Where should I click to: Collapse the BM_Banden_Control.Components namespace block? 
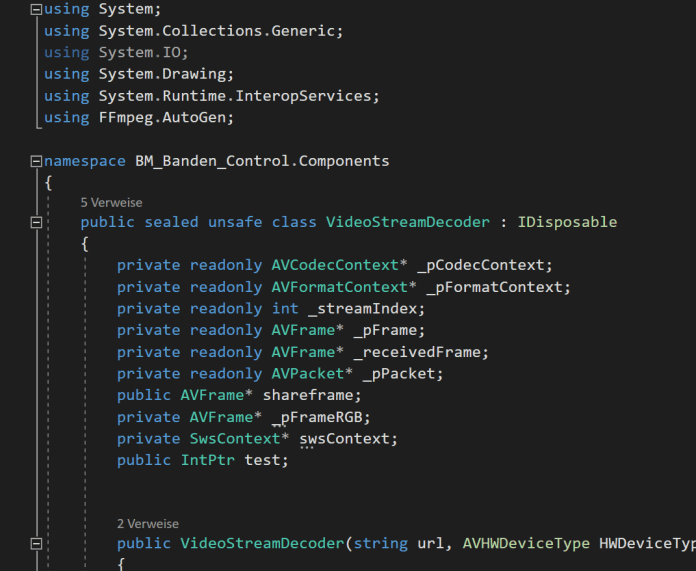[37, 161]
